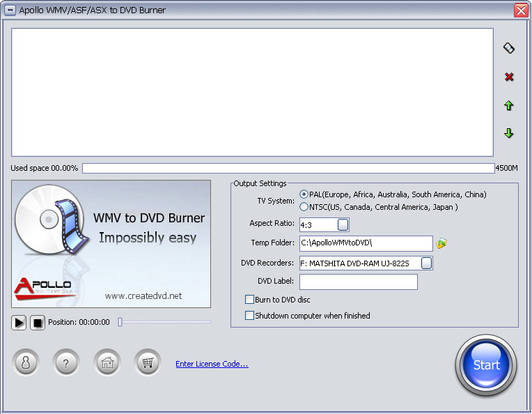Image resolution: width=532 pixels, height=414 pixels.
Task: Play the video preview
Action: [x=19, y=323]
